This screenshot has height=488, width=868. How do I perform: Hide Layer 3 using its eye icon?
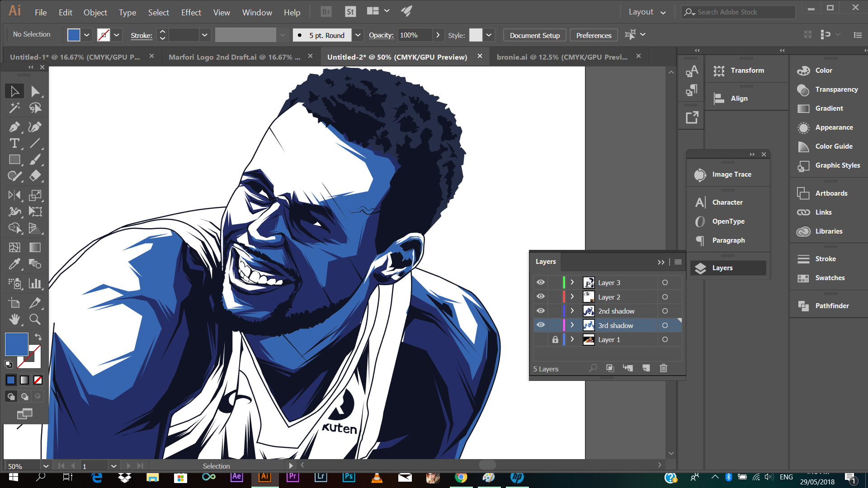[x=541, y=282]
